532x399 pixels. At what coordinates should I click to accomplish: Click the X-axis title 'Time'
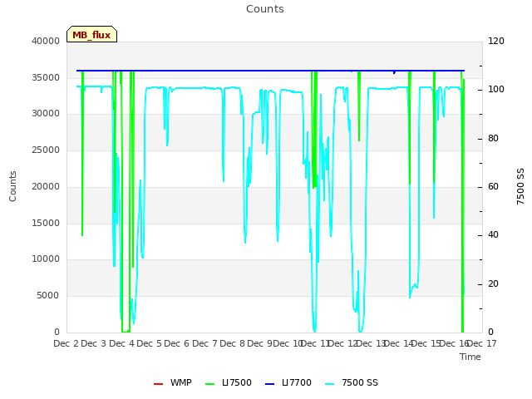pos(470,357)
